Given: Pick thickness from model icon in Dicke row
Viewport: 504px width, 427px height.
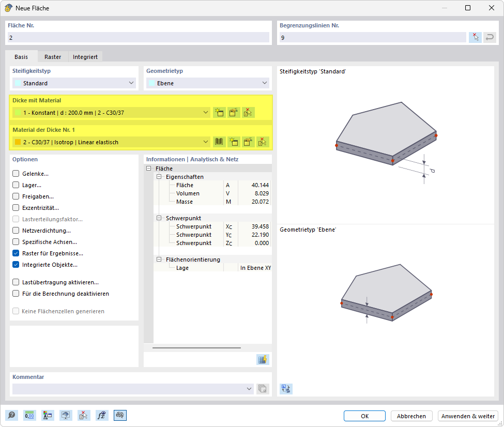Looking at the screenshot, I should [248, 113].
